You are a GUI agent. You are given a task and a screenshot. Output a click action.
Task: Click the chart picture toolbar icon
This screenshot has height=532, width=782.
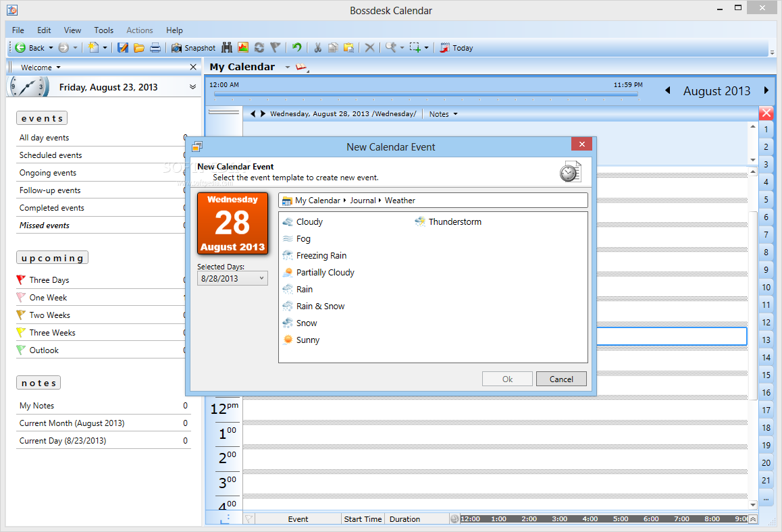click(243, 48)
